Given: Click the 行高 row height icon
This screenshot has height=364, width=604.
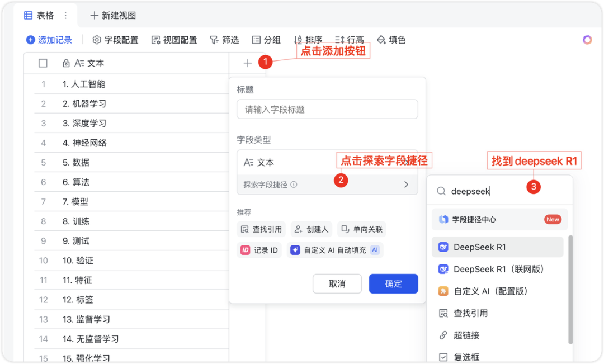Looking at the screenshot, I should (x=339, y=40).
